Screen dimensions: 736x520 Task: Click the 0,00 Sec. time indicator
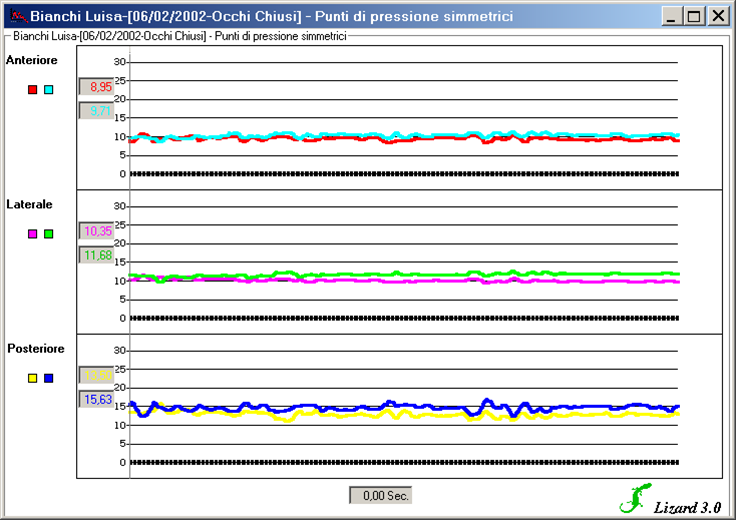(380, 495)
